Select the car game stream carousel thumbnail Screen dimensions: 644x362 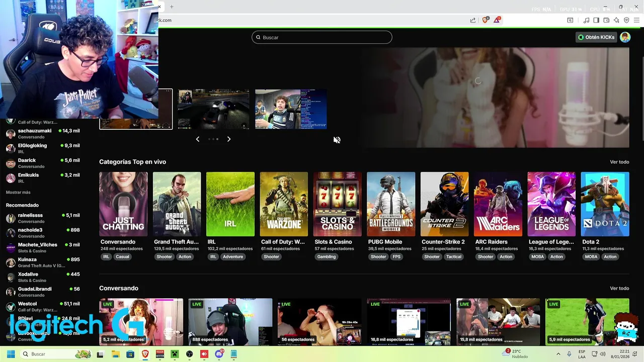click(x=213, y=109)
